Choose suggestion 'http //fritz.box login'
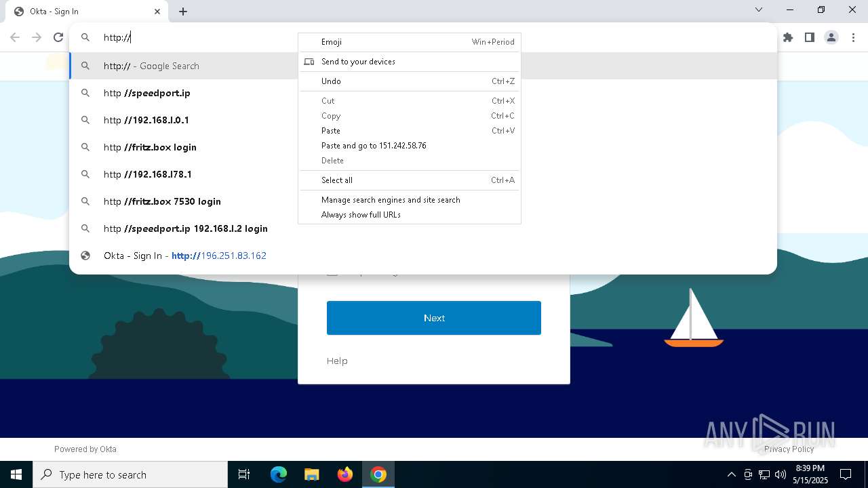 [422, 147]
